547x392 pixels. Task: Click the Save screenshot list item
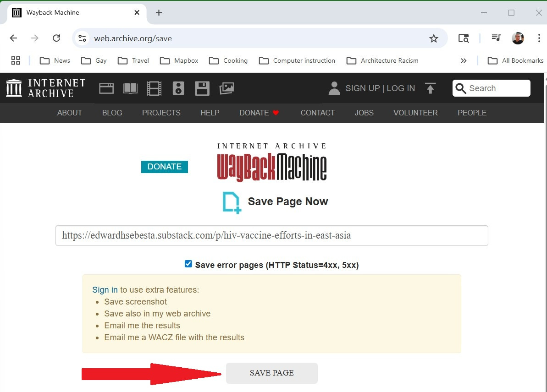(x=135, y=302)
